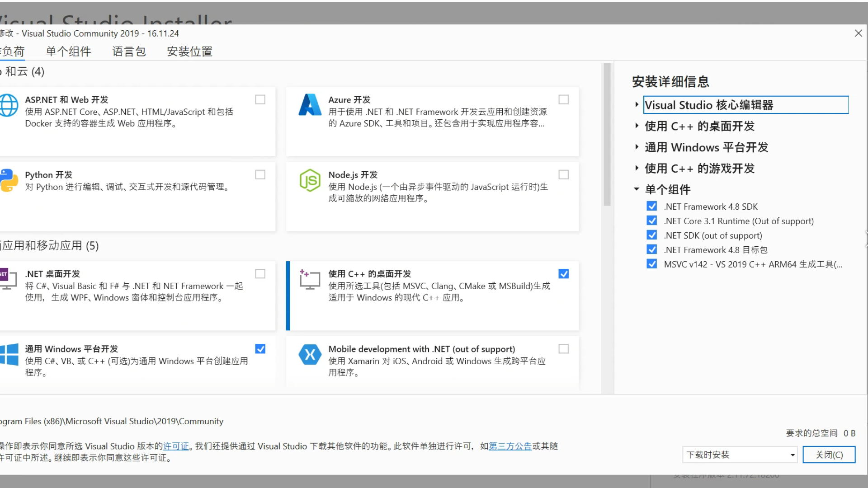Click the Xamarin mobile development icon
Screen dimensions: 868x488
pos(310,355)
